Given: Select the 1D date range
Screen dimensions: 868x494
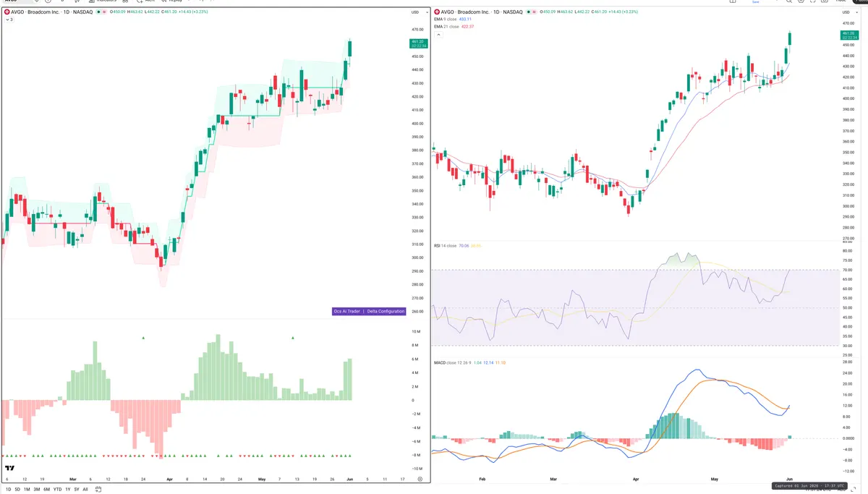Looking at the screenshot, I should (8, 490).
